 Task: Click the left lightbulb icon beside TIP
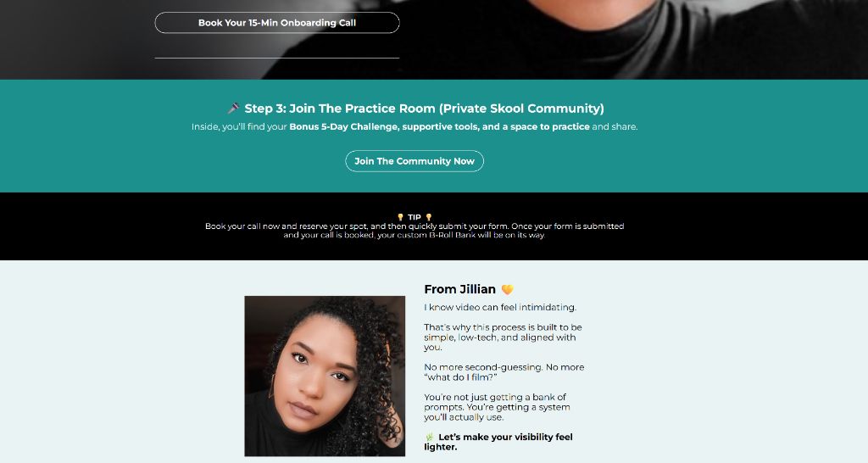pos(400,217)
